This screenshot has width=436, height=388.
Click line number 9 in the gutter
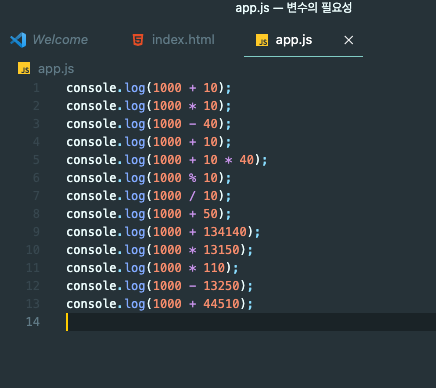pyautogui.click(x=36, y=232)
